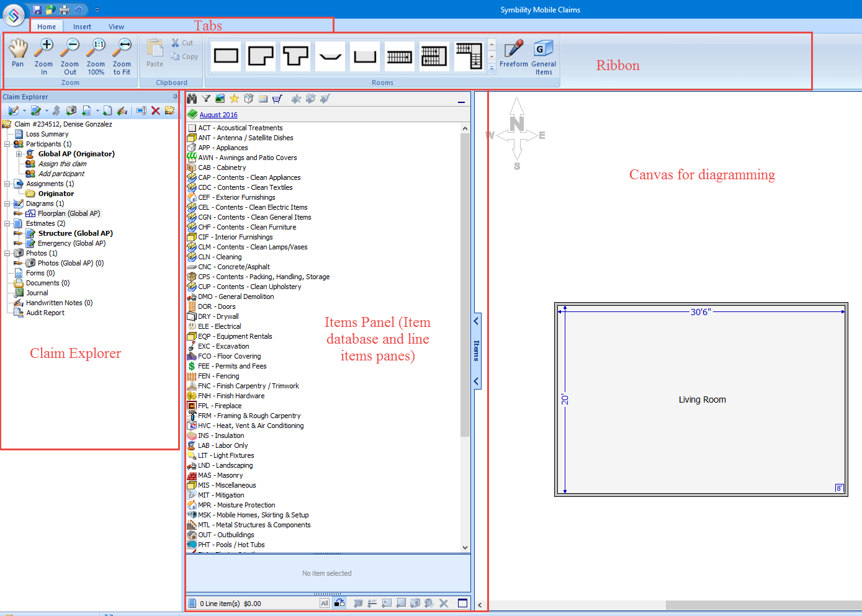Open the Audit Report node
862x616 pixels.
[45, 313]
